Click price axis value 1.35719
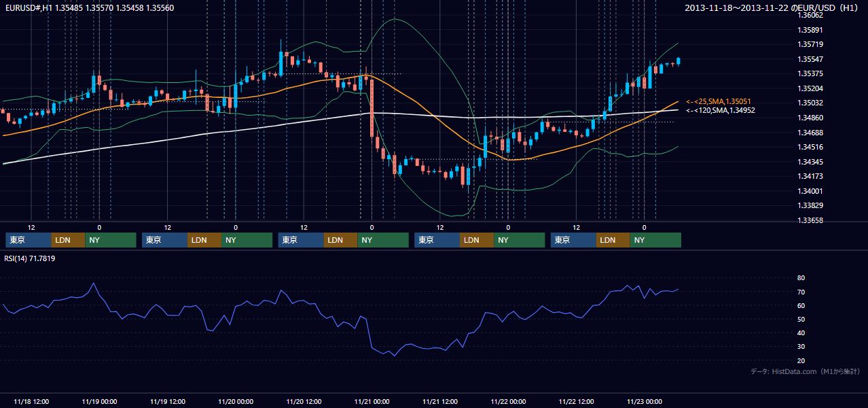The height and width of the screenshot is (408, 868). [x=810, y=44]
